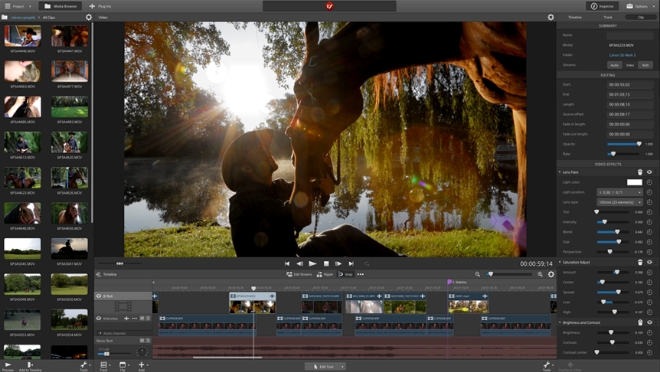Open the Media Browser tab
This screenshot has height=372, width=660.
(60, 6)
